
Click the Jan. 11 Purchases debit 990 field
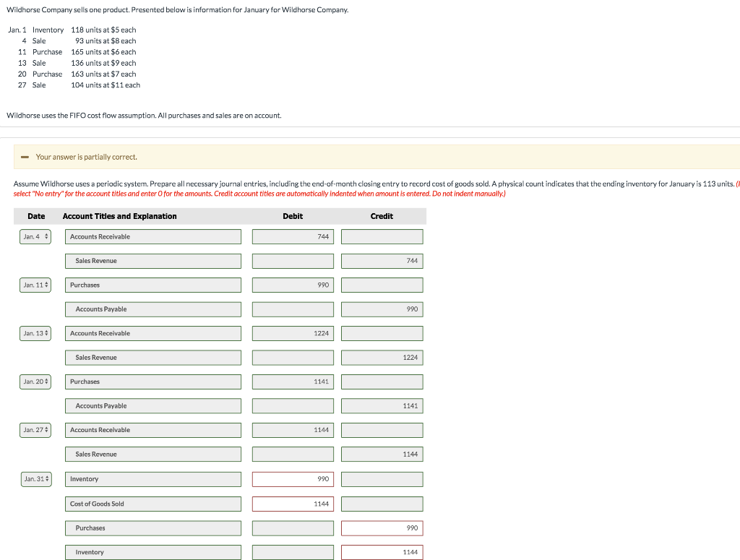(293, 285)
